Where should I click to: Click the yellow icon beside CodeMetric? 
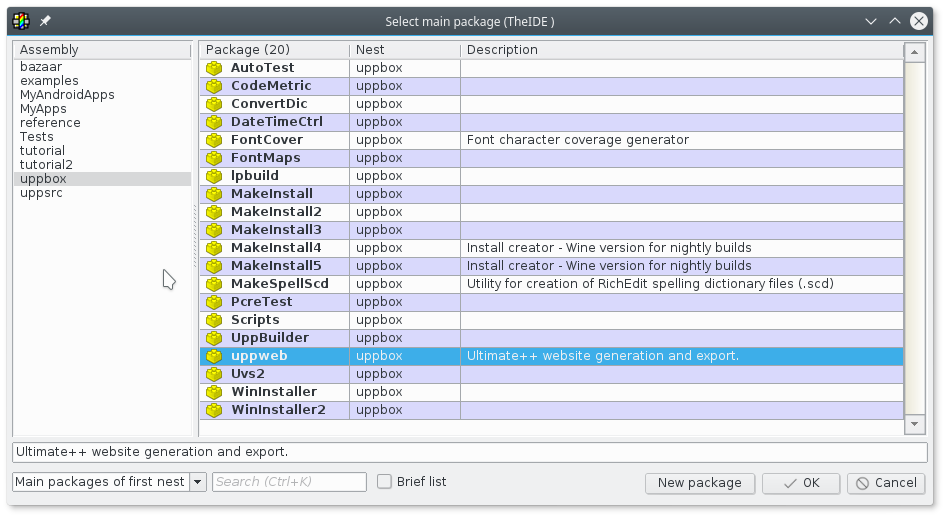[213, 86]
